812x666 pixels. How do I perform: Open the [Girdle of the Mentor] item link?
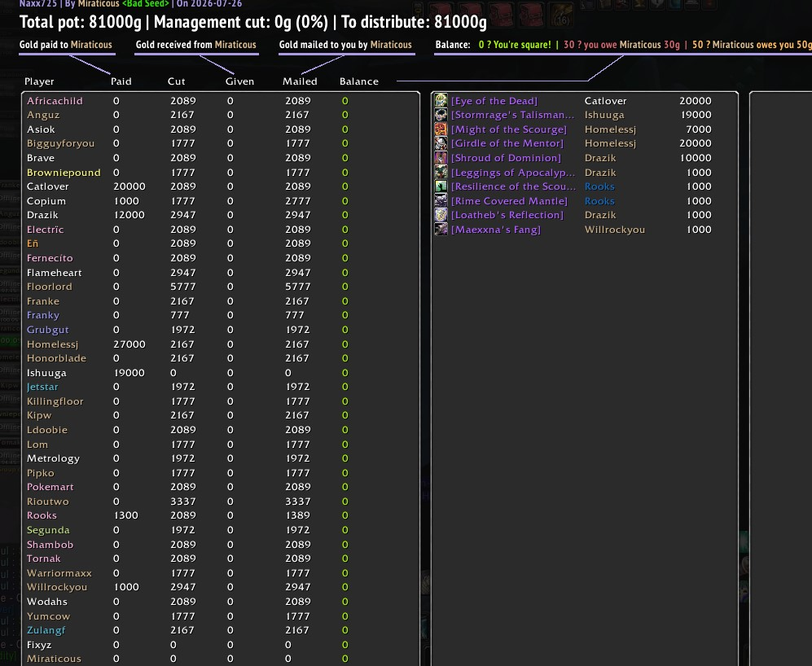(507, 143)
